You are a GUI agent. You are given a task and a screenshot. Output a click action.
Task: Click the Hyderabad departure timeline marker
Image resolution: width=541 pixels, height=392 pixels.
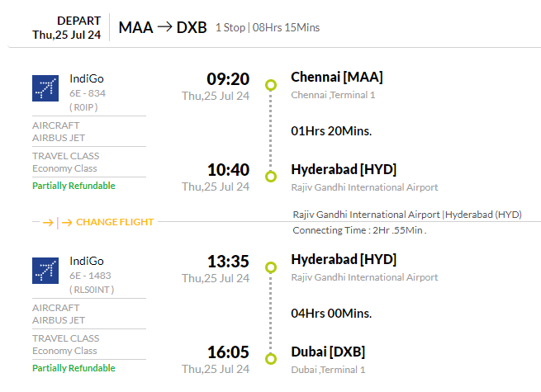pyautogui.click(x=271, y=267)
